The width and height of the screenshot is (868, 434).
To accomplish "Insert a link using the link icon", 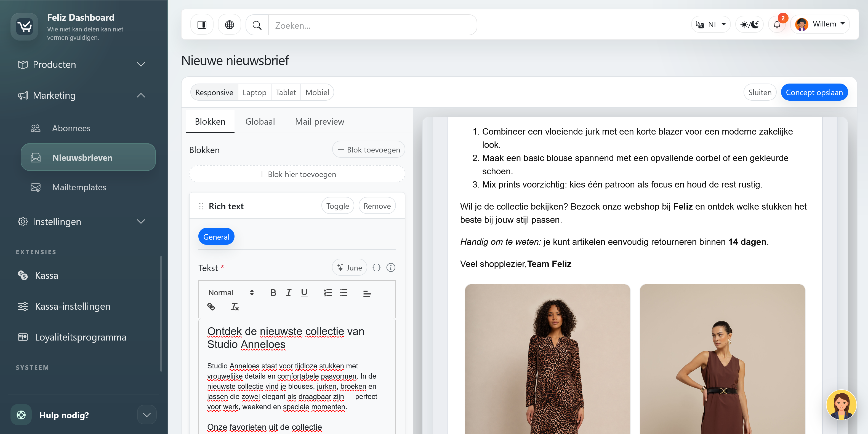I will click(x=211, y=306).
